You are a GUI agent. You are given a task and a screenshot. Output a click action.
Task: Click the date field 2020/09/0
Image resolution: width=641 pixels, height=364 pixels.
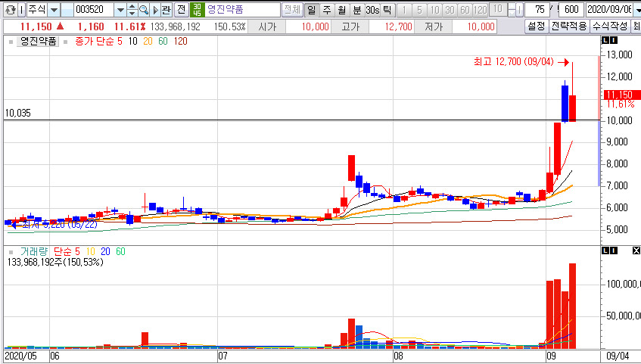point(608,10)
